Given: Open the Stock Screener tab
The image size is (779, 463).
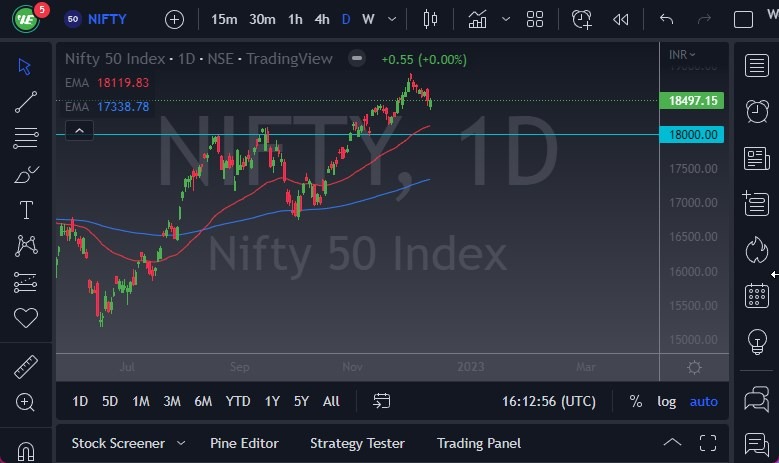Looking at the screenshot, I should tap(118, 443).
